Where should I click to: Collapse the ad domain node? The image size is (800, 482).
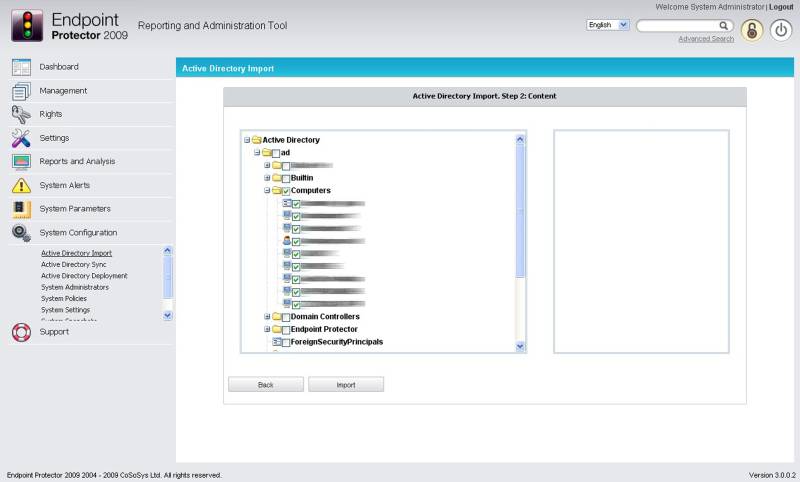click(257, 153)
